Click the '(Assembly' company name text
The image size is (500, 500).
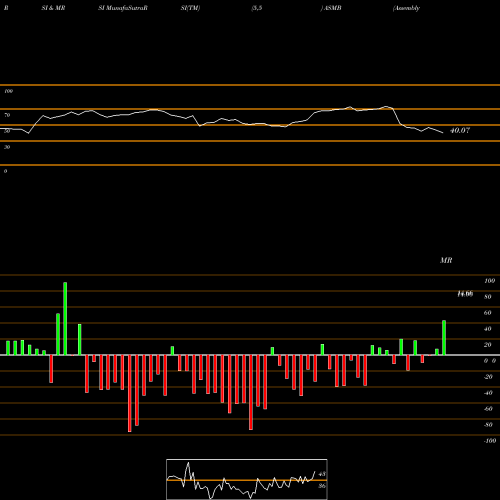(406, 8)
